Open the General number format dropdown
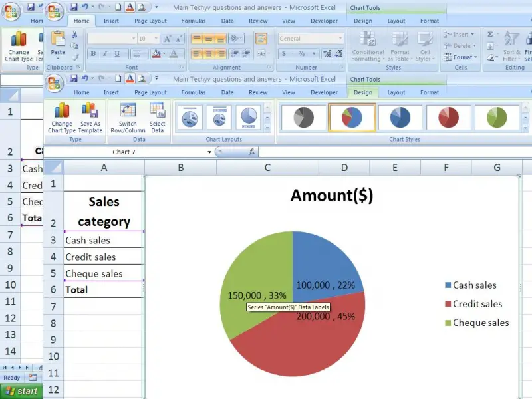Image resolution: width=532 pixels, height=399 pixels. click(340, 39)
